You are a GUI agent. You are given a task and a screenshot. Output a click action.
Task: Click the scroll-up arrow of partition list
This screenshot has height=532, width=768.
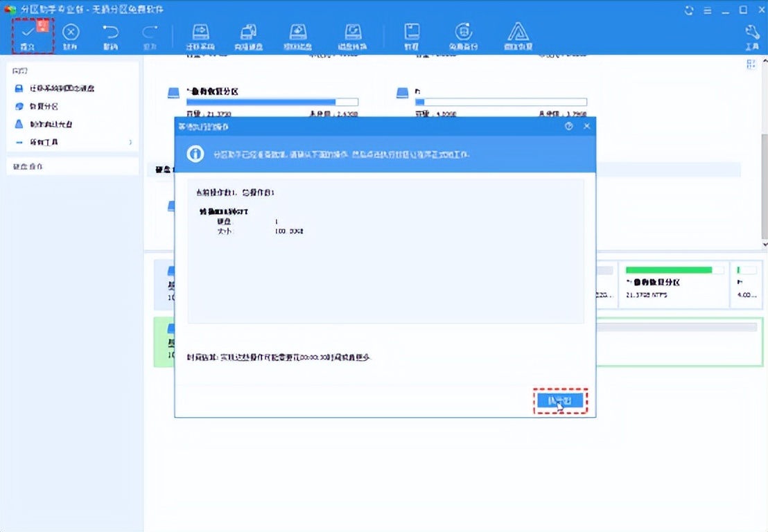click(765, 62)
